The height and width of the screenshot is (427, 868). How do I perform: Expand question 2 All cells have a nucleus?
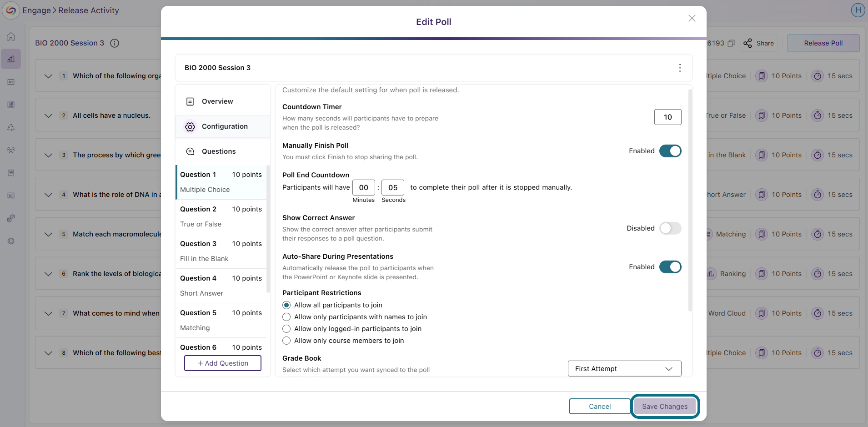click(48, 116)
